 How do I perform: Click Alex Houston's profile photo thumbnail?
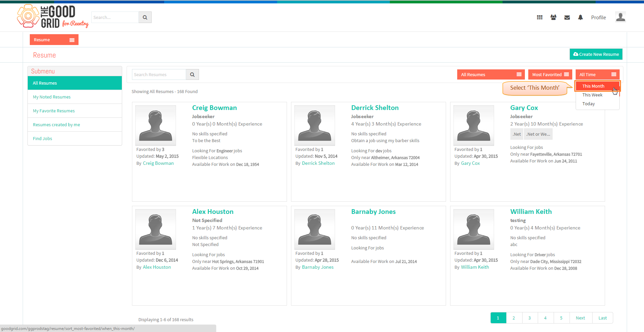156,229
